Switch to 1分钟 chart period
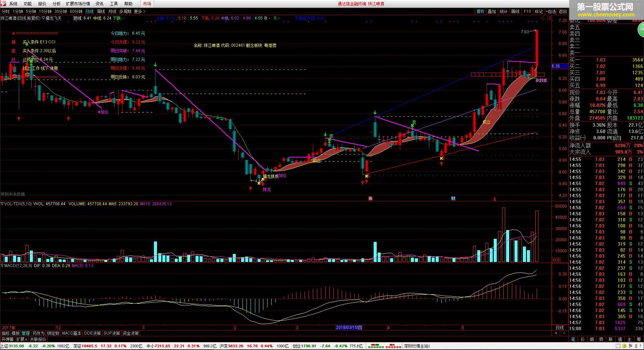 point(18,11)
